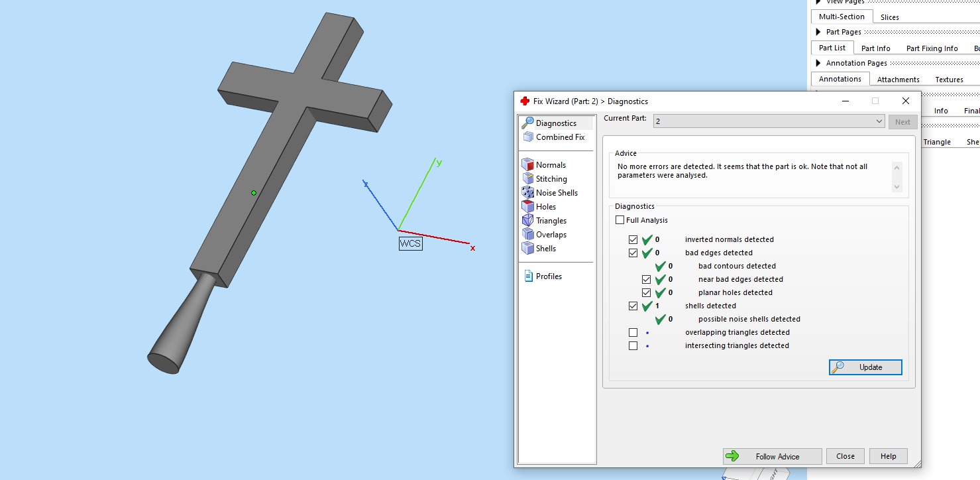This screenshot has height=480, width=980.
Task: Enable the intersecting triangles detected checkbox
Action: (633, 345)
